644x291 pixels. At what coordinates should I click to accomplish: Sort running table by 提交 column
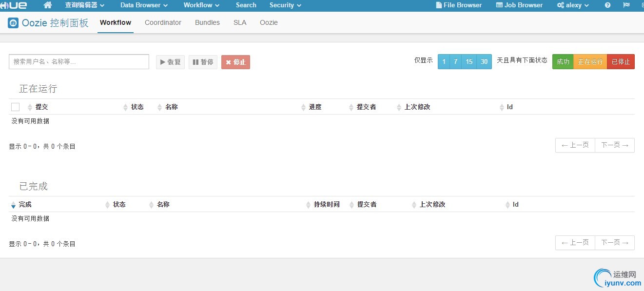click(41, 107)
